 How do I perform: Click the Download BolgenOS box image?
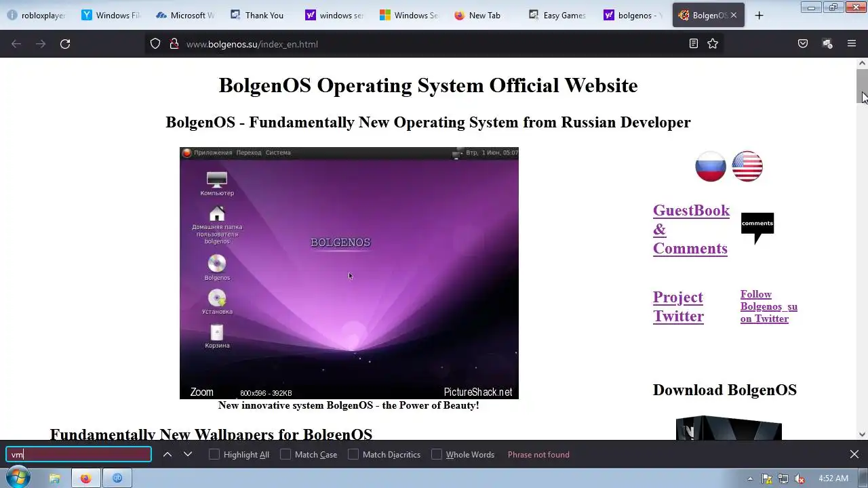pyautogui.click(x=729, y=428)
